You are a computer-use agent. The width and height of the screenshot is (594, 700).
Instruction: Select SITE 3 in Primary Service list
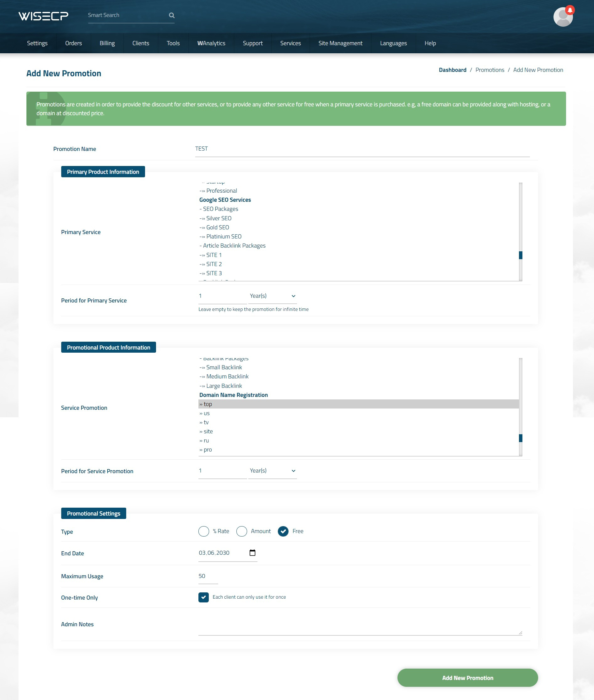[x=359, y=273]
